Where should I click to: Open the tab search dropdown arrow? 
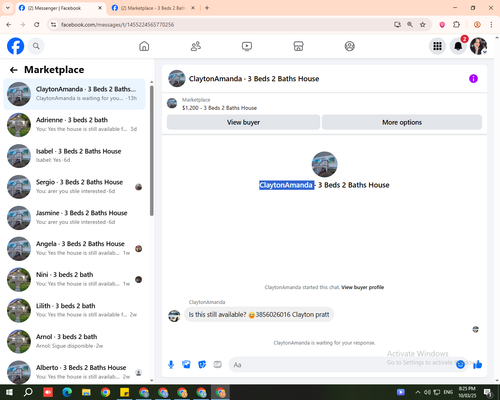coord(8,8)
